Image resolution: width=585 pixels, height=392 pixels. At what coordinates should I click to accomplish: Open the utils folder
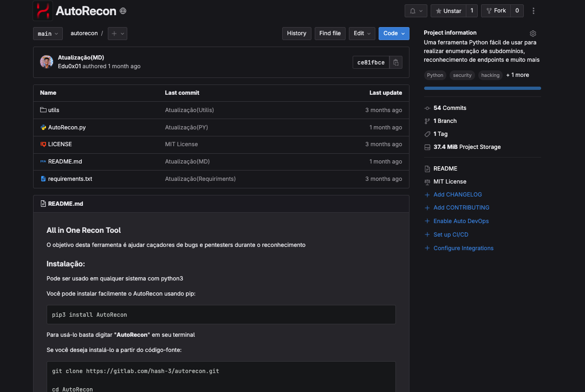pos(54,110)
